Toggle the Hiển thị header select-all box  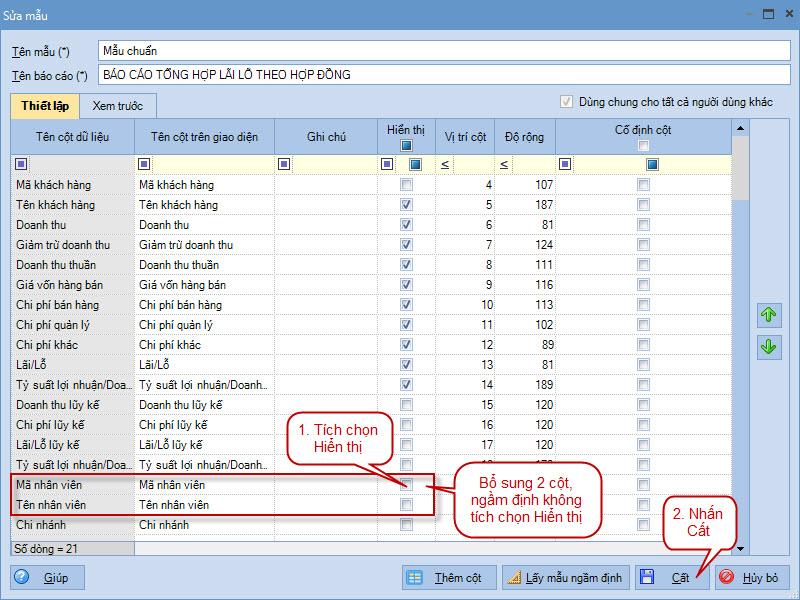tap(406, 146)
